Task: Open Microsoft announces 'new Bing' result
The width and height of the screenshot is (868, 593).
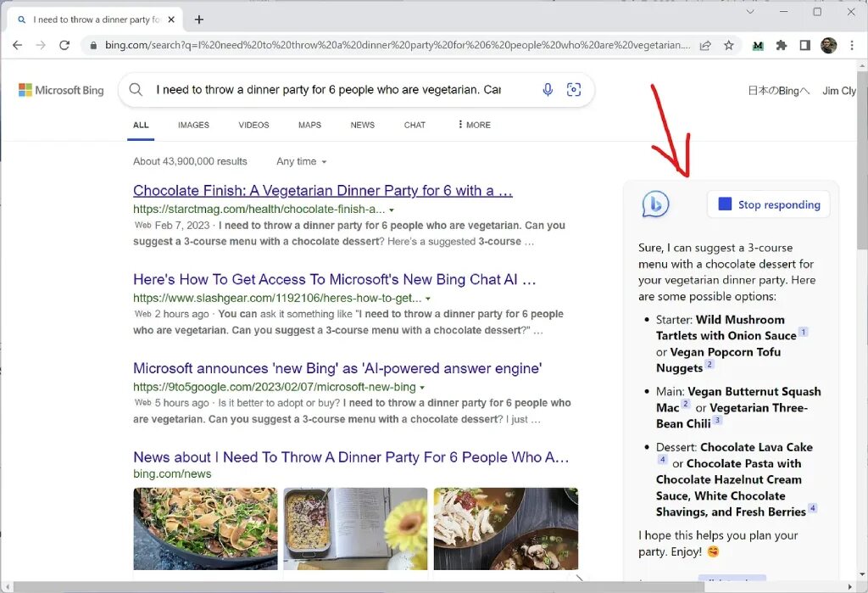Action: click(337, 368)
